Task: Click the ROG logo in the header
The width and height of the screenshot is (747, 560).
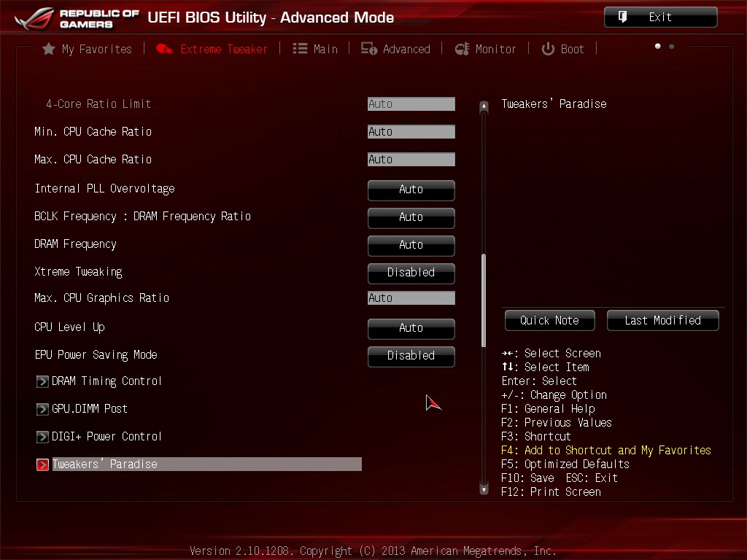Action: click(x=34, y=18)
